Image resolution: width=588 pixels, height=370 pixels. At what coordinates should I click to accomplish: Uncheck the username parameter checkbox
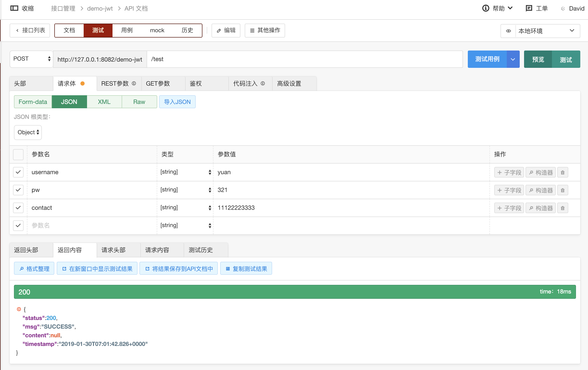click(x=18, y=172)
